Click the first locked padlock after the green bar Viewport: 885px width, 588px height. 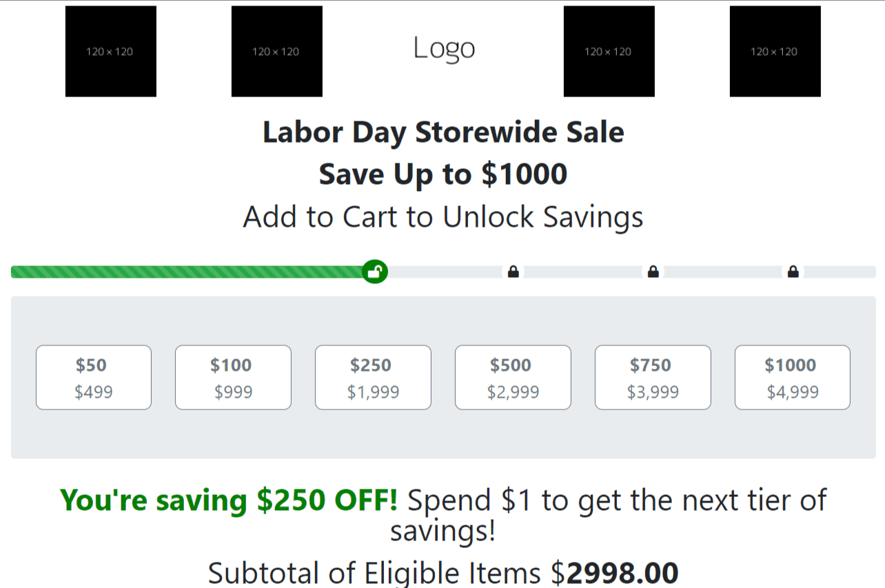pyautogui.click(x=513, y=272)
